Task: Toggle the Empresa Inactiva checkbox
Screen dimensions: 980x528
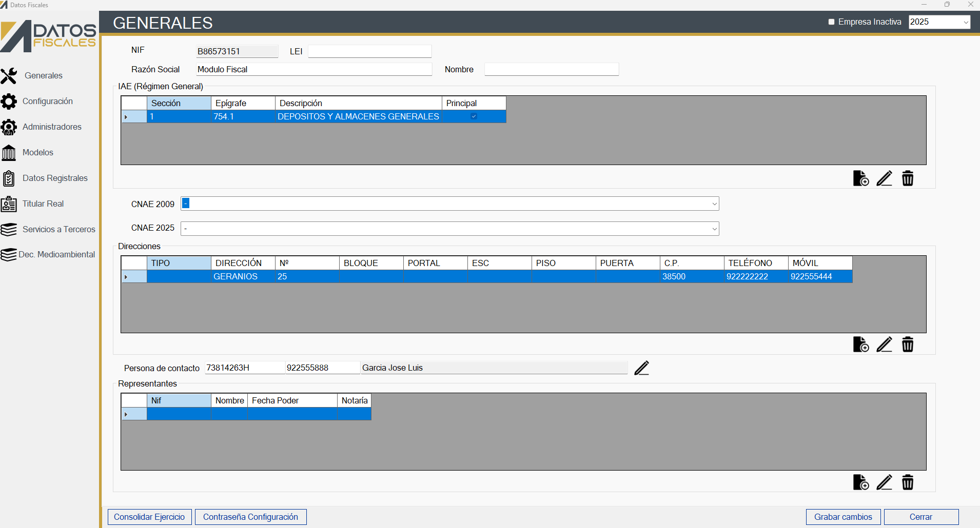Action: pos(832,22)
